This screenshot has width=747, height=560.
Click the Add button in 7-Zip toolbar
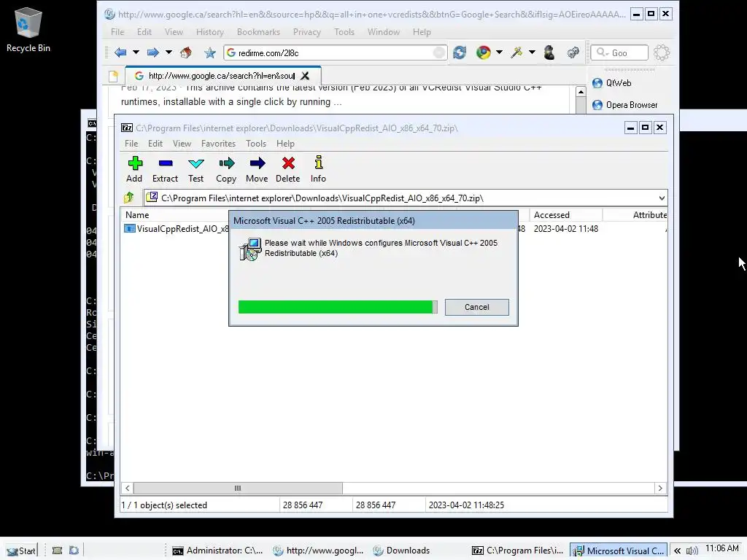point(135,169)
